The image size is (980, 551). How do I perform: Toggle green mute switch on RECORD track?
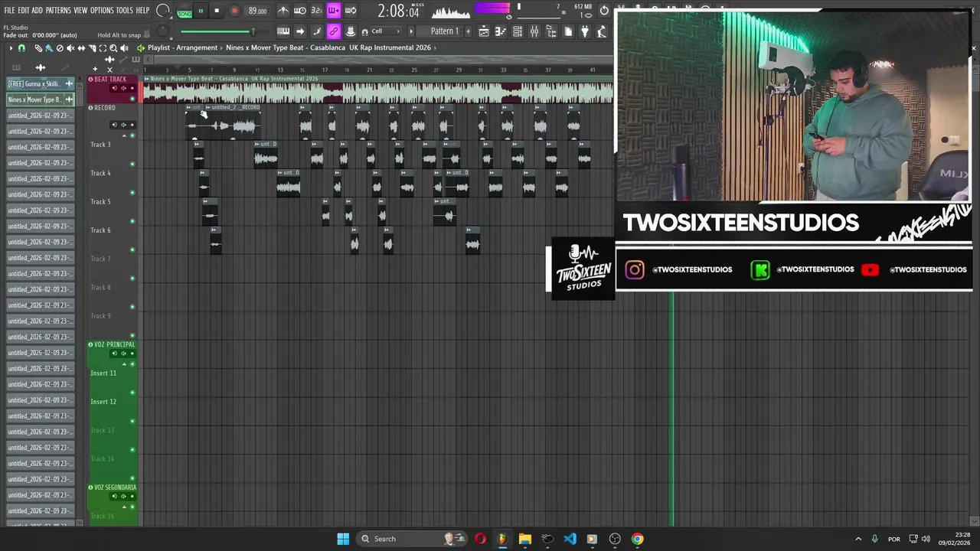tap(132, 135)
